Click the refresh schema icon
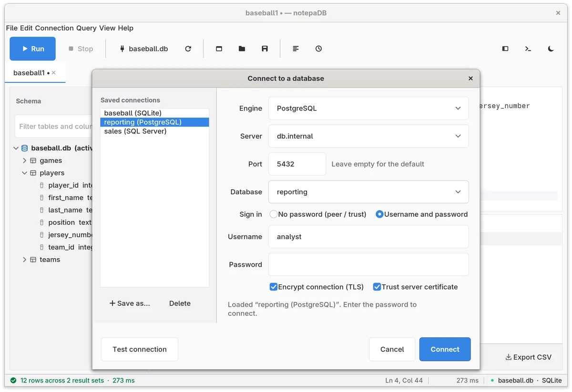The height and width of the screenshot is (392, 572). tap(188, 49)
